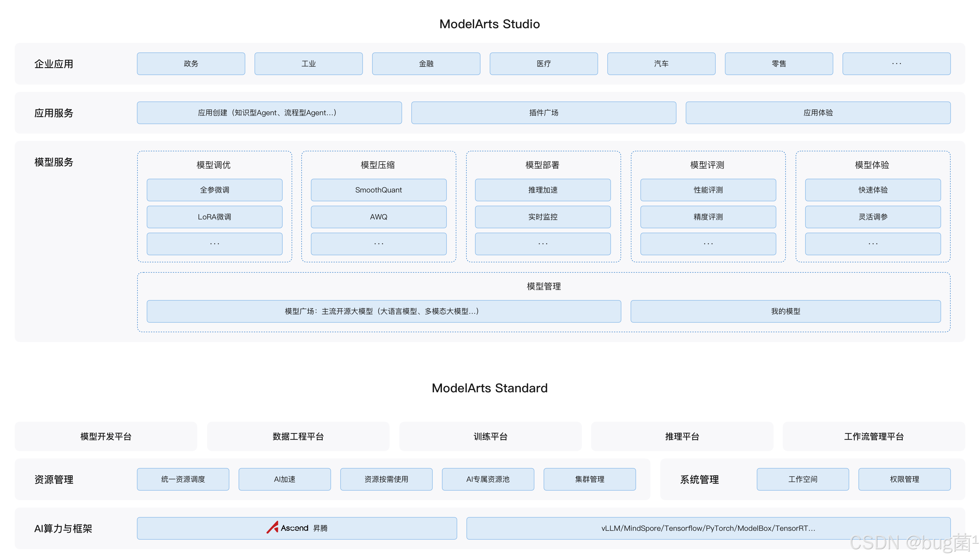The height and width of the screenshot is (559, 980).
Task: Click the ellipsis box in 企业应用 row
Action: coord(896,63)
